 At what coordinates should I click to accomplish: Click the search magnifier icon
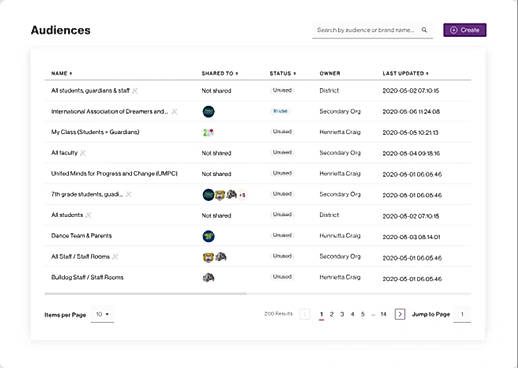click(424, 30)
